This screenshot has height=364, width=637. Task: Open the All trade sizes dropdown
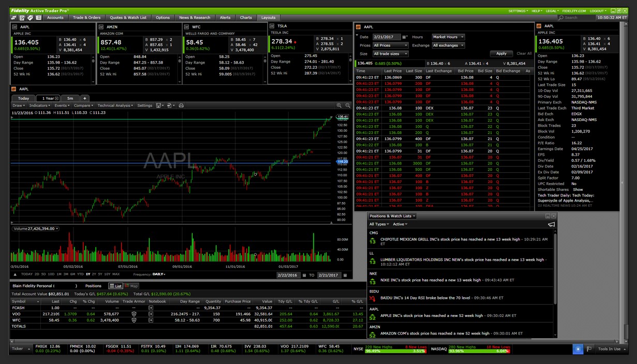[x=390, y=54]
